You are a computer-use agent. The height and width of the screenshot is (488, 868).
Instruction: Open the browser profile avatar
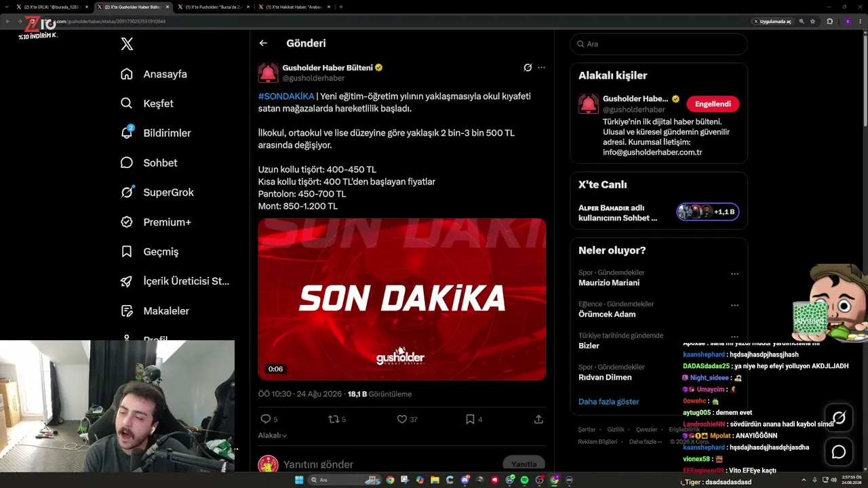(x=848, y=21)
